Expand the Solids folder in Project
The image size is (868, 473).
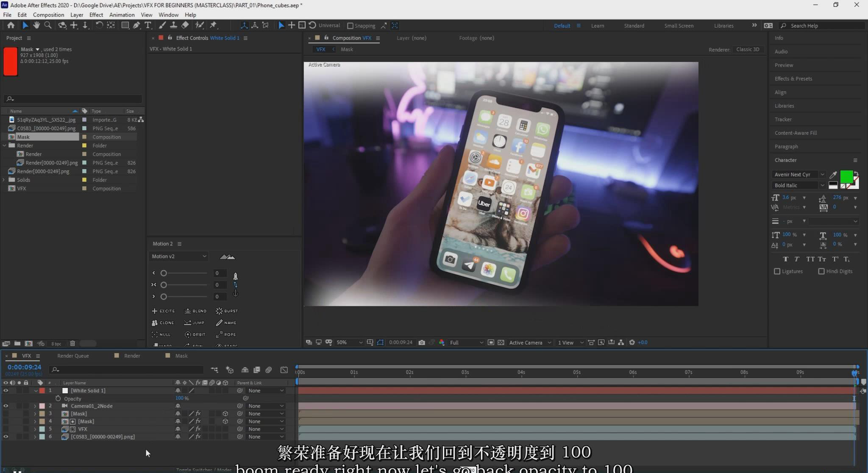pyautogui.click(x=4, y=180)
